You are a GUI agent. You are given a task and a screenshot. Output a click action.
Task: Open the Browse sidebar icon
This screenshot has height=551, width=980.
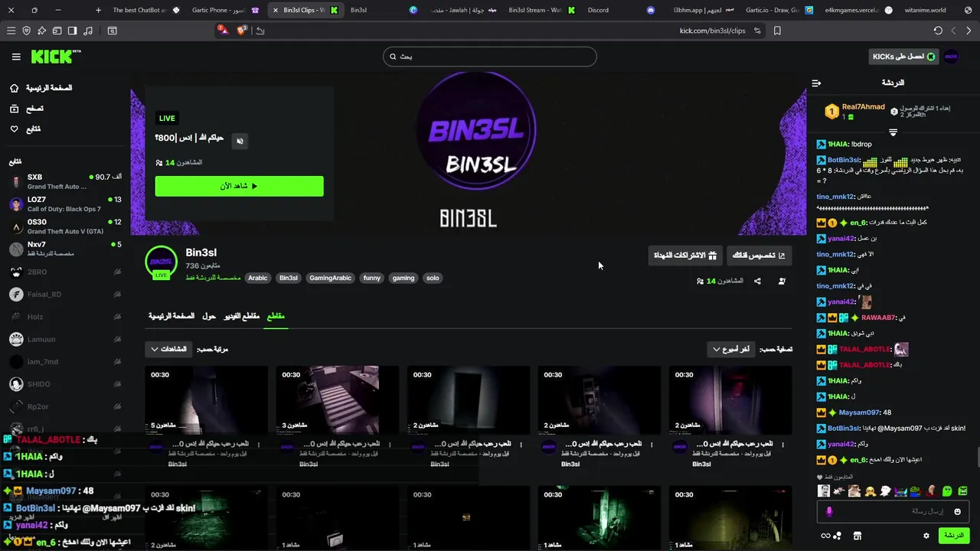coord(14,109)
